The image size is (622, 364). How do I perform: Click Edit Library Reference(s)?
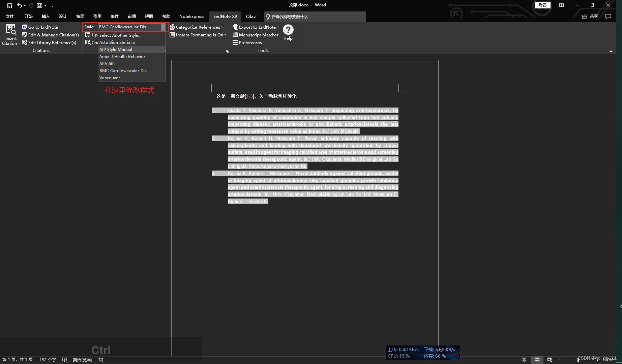point(49,42)
